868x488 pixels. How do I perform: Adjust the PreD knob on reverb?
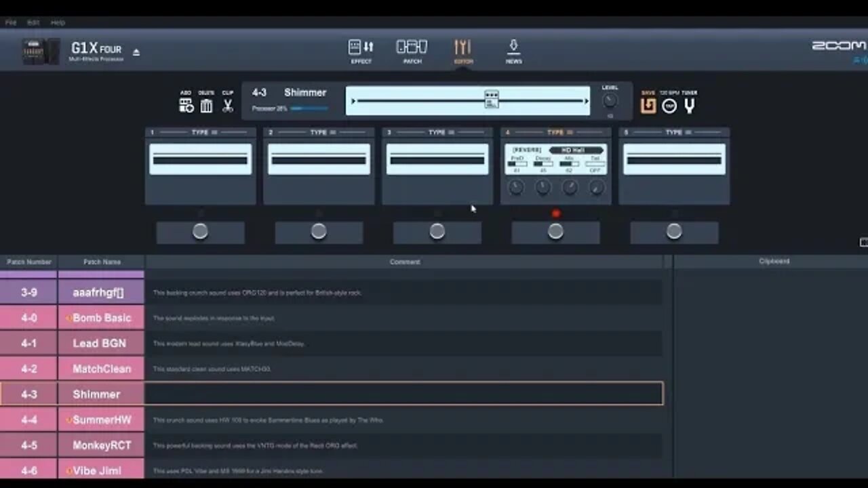coord(516,188)
